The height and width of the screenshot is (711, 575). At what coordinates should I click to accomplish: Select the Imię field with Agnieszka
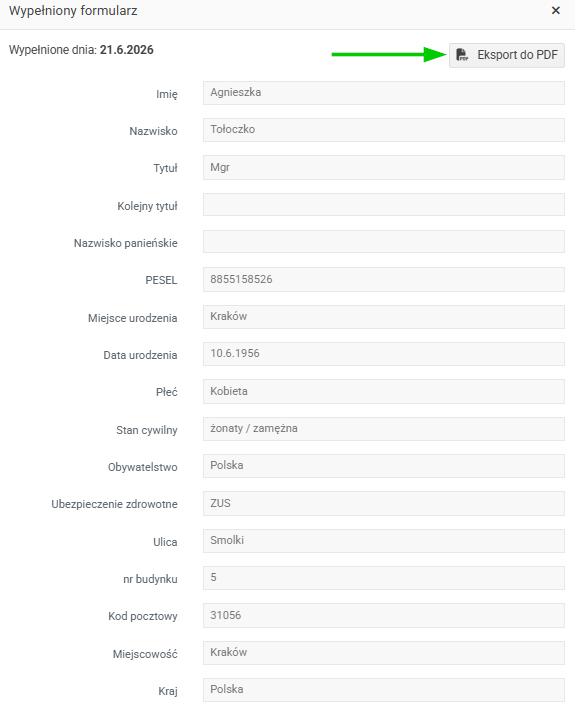click(384, 93)
